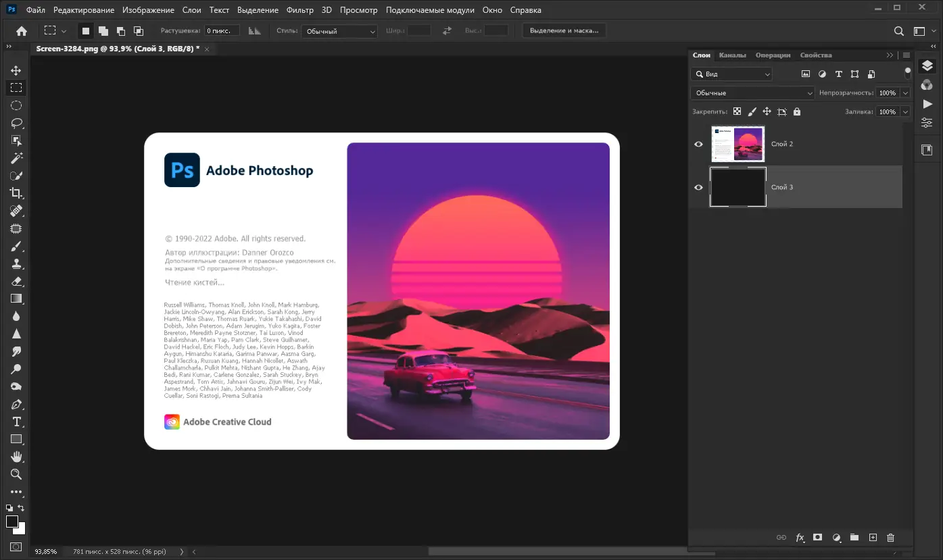
Task: Open the layer styles fx menu
Action: click(x=800, y=538)
